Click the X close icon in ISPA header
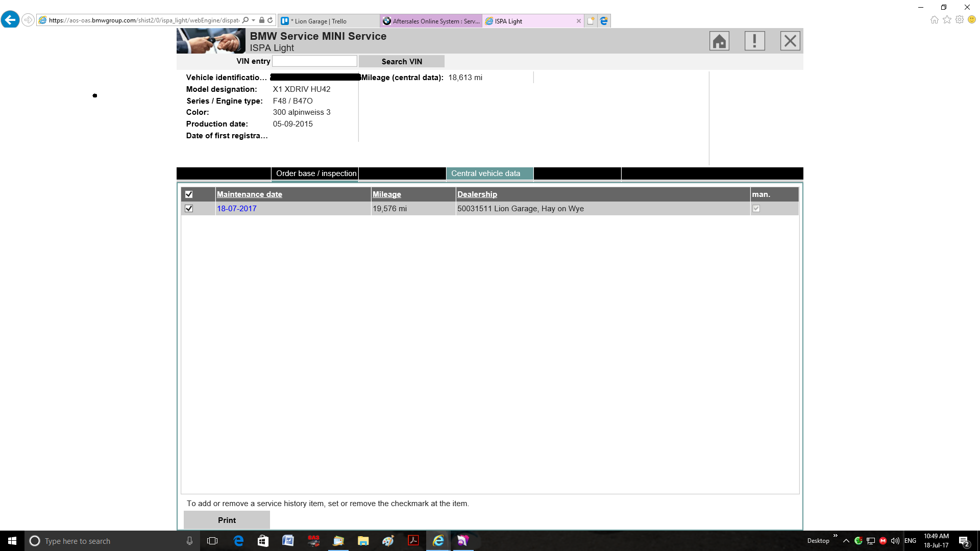The image size is (980, 551). tap(790, 41)
